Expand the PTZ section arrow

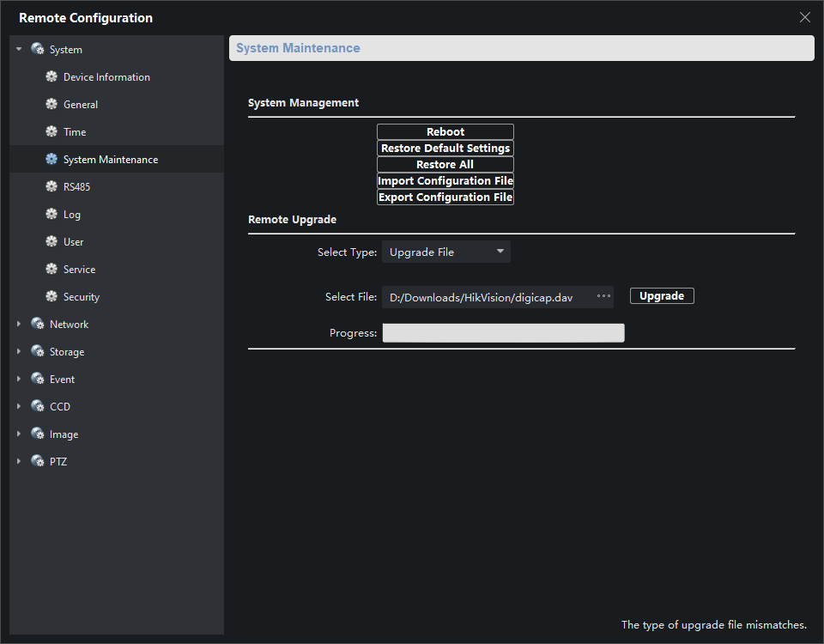pos(19,462)
